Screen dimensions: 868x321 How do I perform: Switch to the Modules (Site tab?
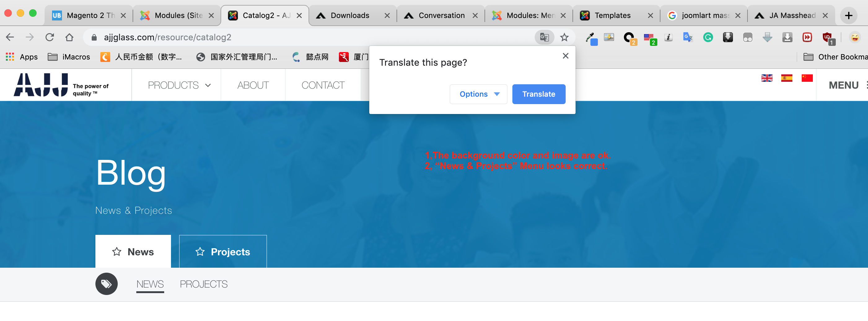point(177,15)
